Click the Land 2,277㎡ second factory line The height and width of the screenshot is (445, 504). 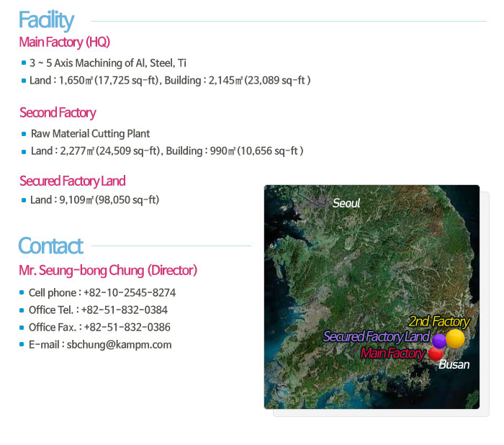click(167, 151)
